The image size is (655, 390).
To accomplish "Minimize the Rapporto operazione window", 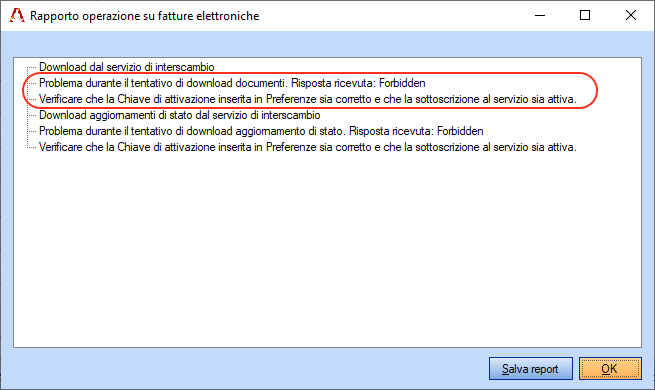I will [540, 15].
